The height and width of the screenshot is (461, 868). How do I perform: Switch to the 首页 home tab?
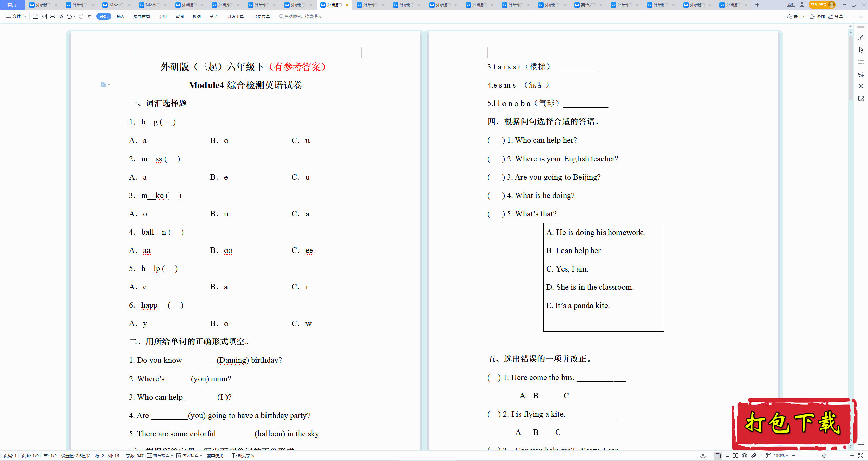pos(12,5)
